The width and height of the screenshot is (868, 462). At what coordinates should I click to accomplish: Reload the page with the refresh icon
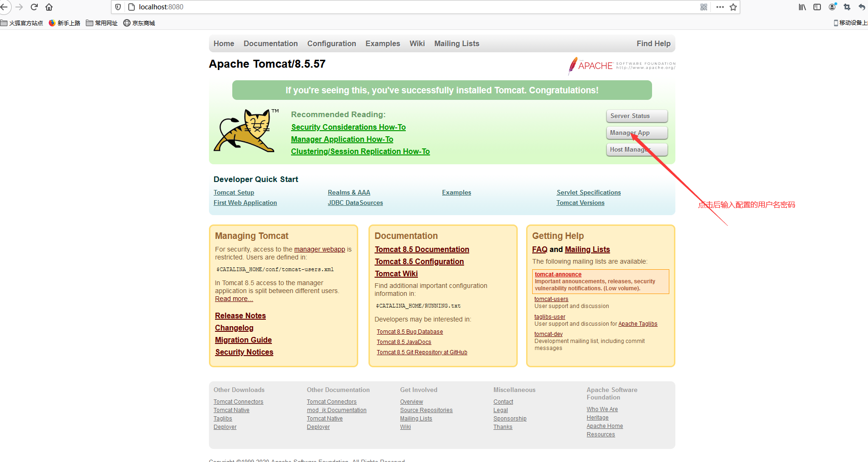34,7
